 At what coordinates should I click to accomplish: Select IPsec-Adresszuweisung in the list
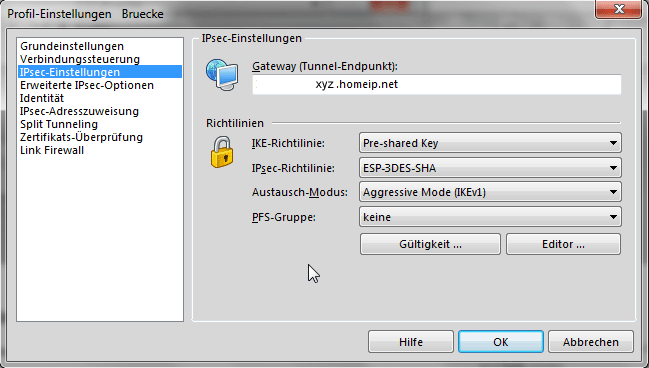pos(79,111)
